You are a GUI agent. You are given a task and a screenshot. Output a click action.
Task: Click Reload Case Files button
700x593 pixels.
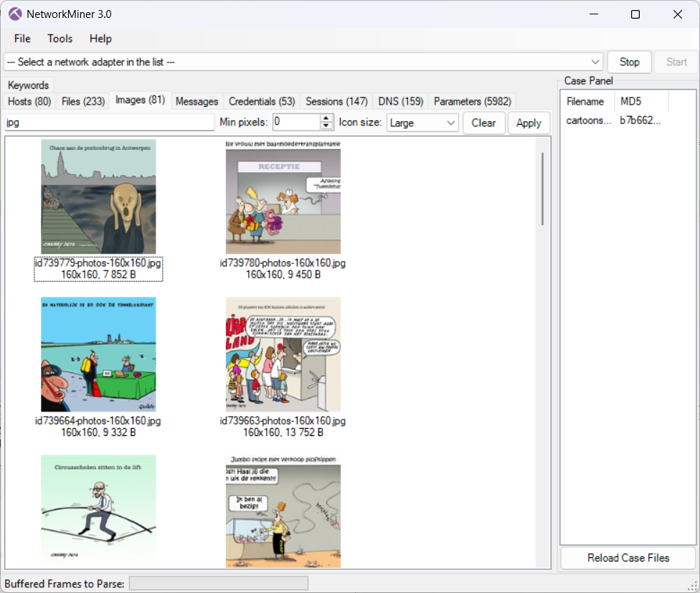(628, 558)
